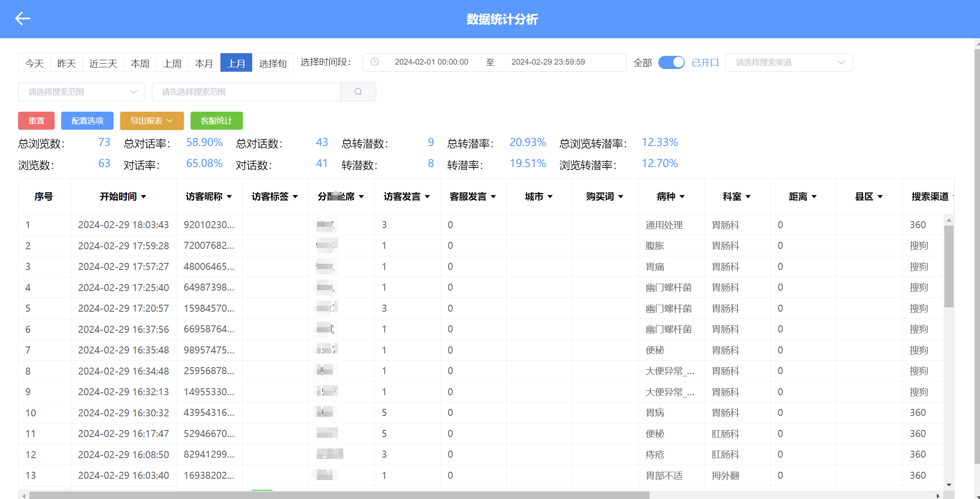Image resolution: width=980 pixels, height=499 pixels.
Task: Expand the 导出报表 dropdown button
Action: tap(152, 121)
